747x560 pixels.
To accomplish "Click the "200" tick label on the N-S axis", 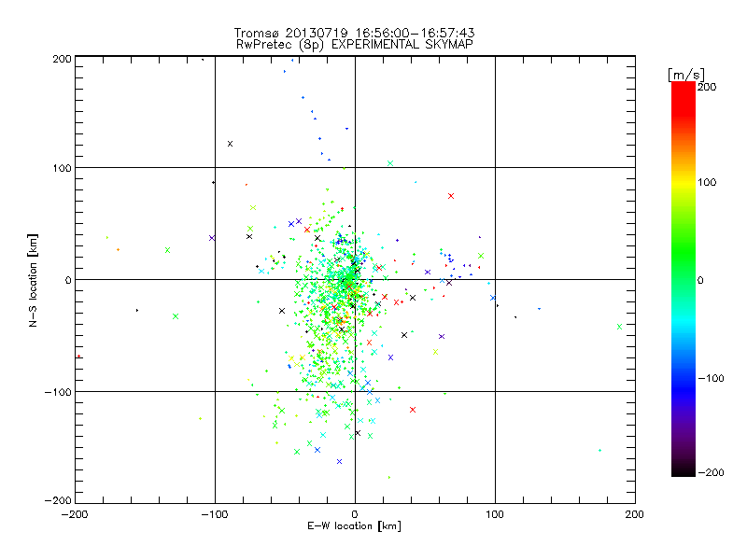I will (x=62, y=59).
